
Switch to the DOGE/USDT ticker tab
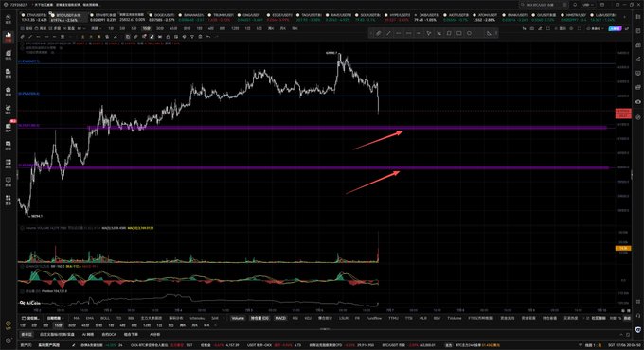[161, 17]
